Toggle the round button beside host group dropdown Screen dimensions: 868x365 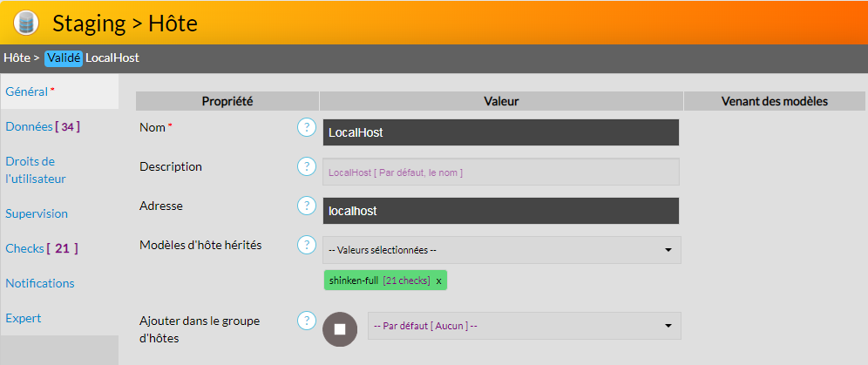(340, 329)
